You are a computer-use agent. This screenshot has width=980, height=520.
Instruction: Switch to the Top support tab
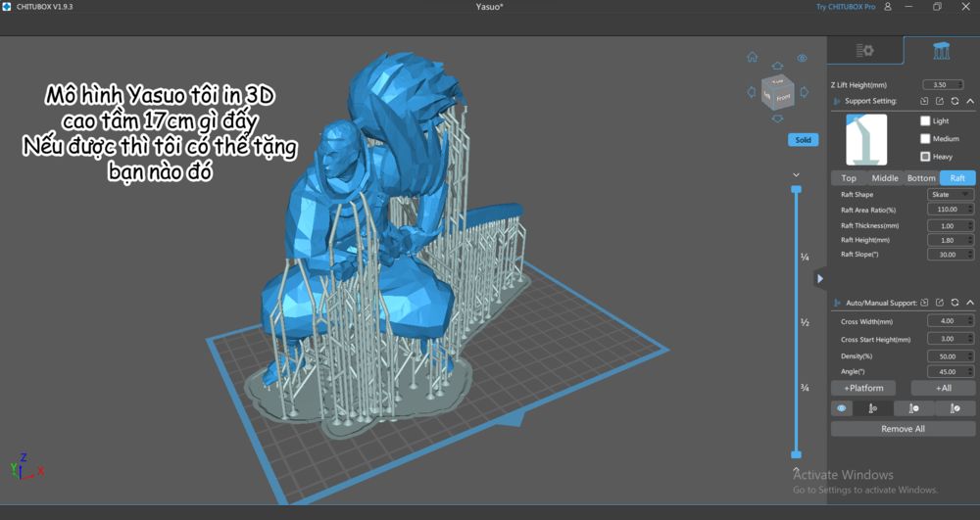tap(849, 178)
